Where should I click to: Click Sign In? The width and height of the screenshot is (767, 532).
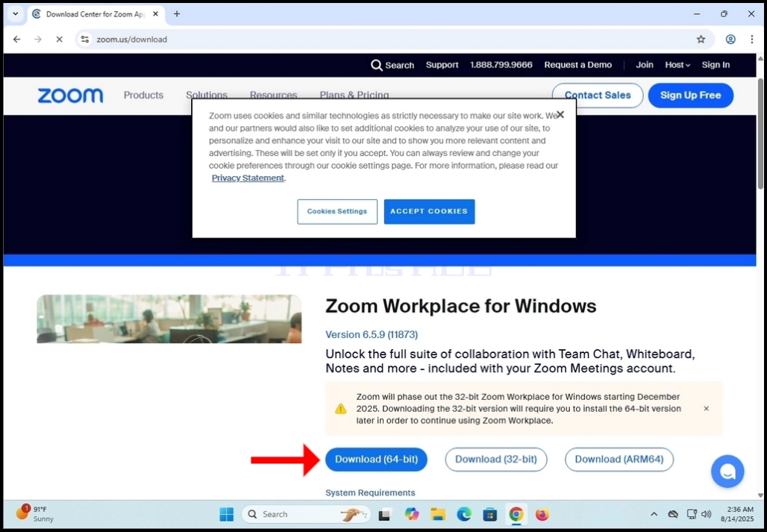716,65
